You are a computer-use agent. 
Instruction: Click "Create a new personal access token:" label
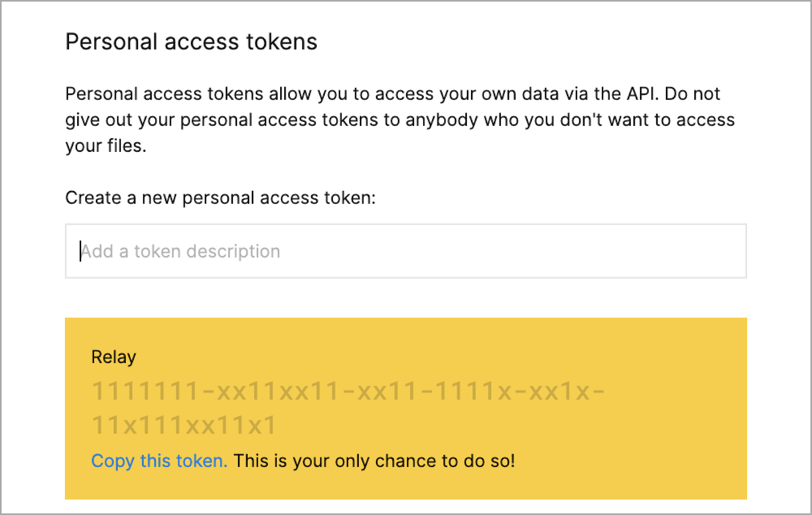220,198
